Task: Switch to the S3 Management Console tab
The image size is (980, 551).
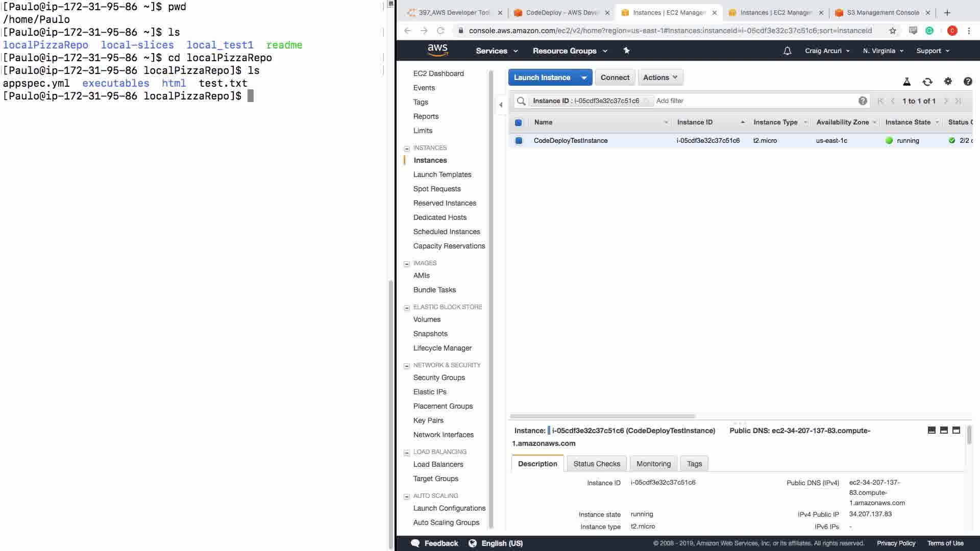Action: click(883, 13)
